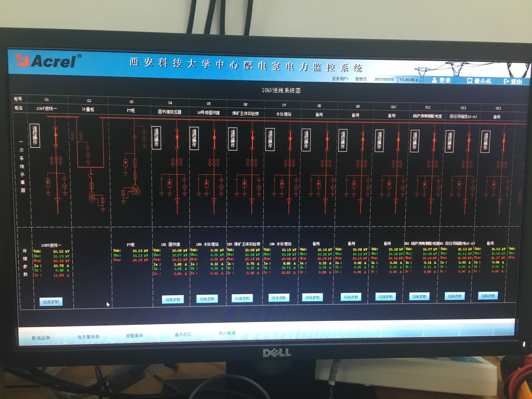Open 综保参数 under 田径场箱配电A1-A3
The image size is (532, 399).
(x=455, y=296)
